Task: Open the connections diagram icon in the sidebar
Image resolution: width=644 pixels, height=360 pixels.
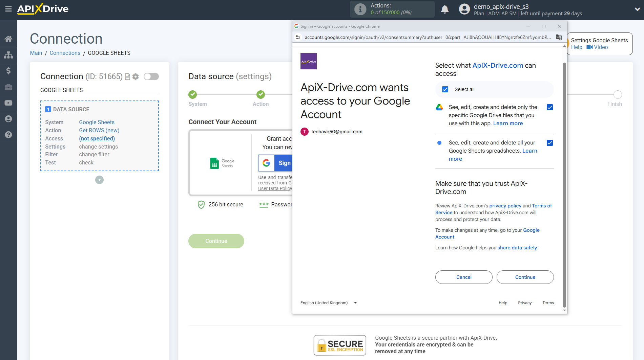Action: tap(8, 55)
